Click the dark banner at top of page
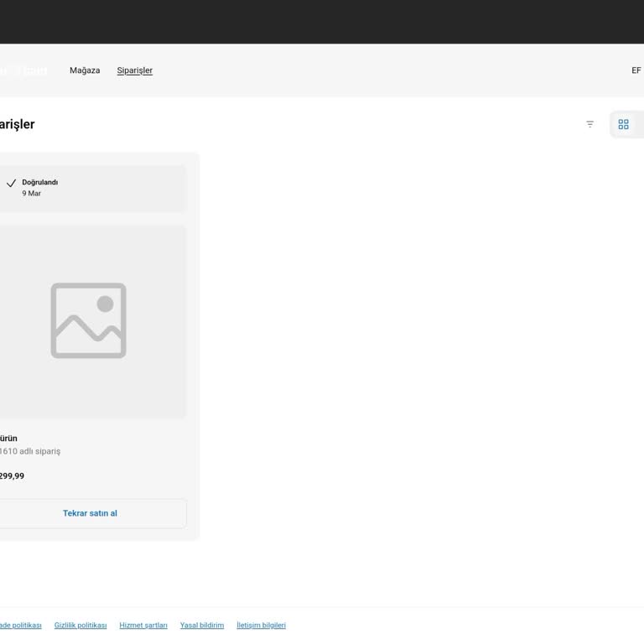 [x=322, y=22]
